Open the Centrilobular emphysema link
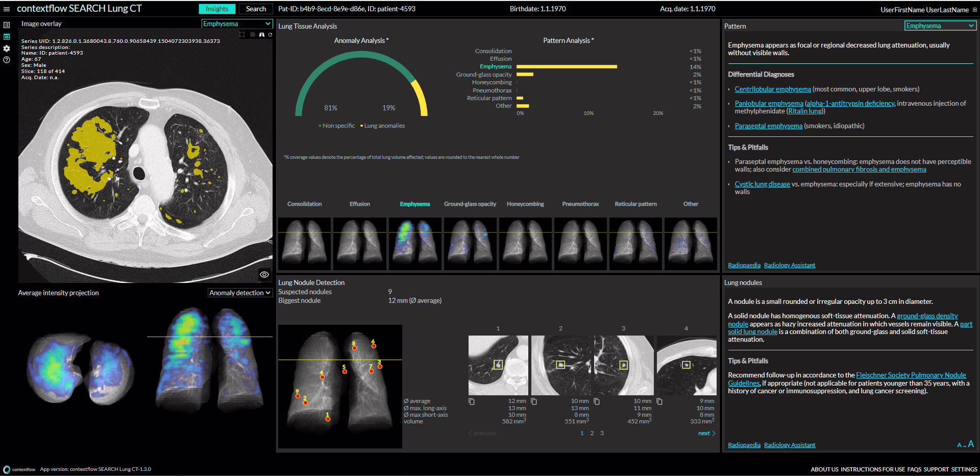The image size is (980, 476). coord(772,89)
